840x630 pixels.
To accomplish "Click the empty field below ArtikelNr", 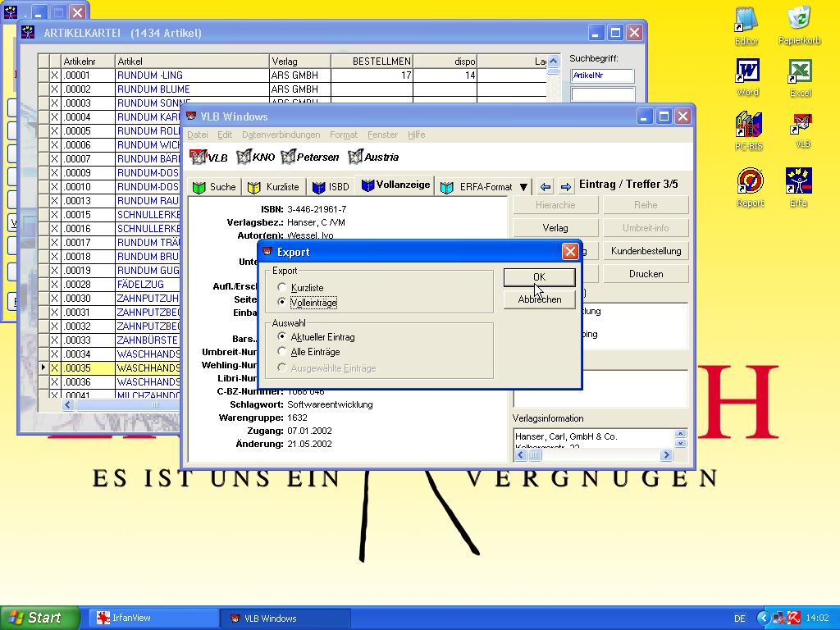I will click(x=603, y=94).
